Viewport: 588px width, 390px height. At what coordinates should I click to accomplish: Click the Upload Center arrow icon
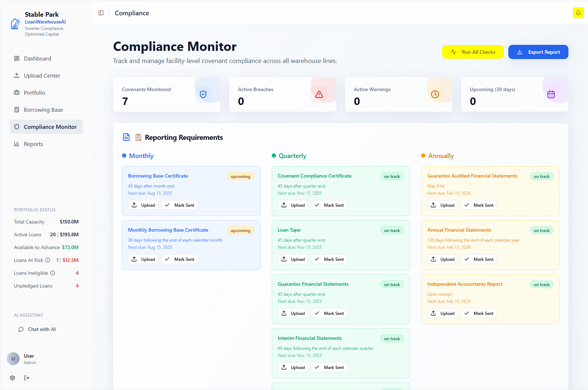pos(17,75)
